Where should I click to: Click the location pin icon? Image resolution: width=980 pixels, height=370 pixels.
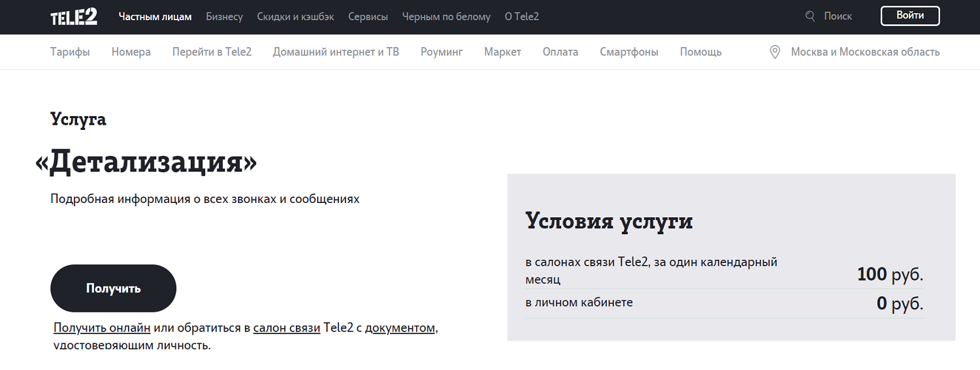[x=775, y=52]
